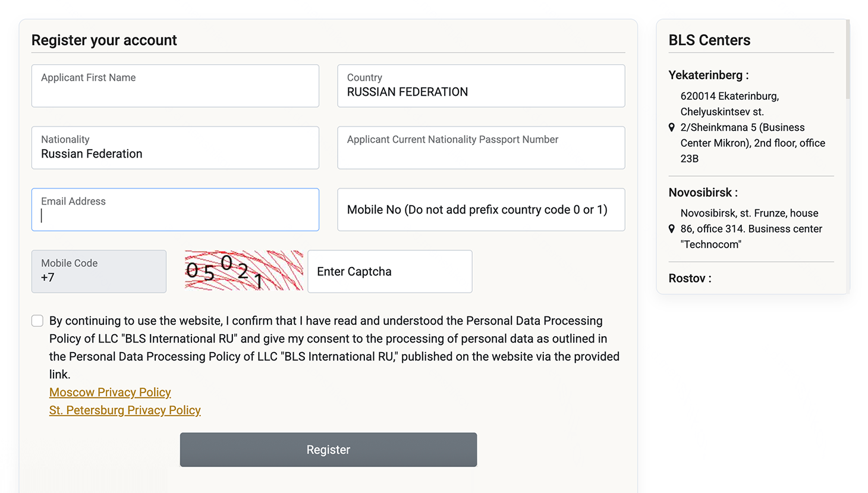The width and height of the screenshot is (868, 493).
Task: Open the Country dropdown field
Action: click(x=480, y=86)
